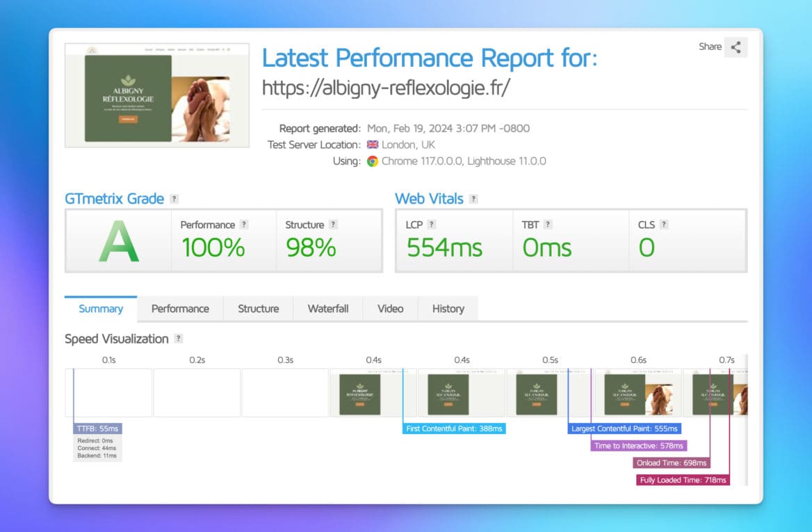812x532 pixels.
Task: Click the CLS value 0
Action: pyautogui.click(x=647, y=248)
